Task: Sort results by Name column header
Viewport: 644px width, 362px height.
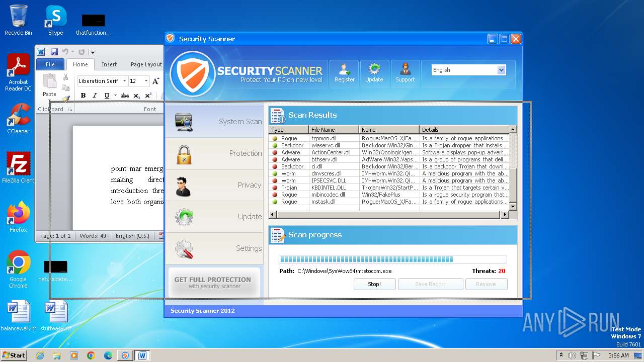Action: click(x=389, y=130)
